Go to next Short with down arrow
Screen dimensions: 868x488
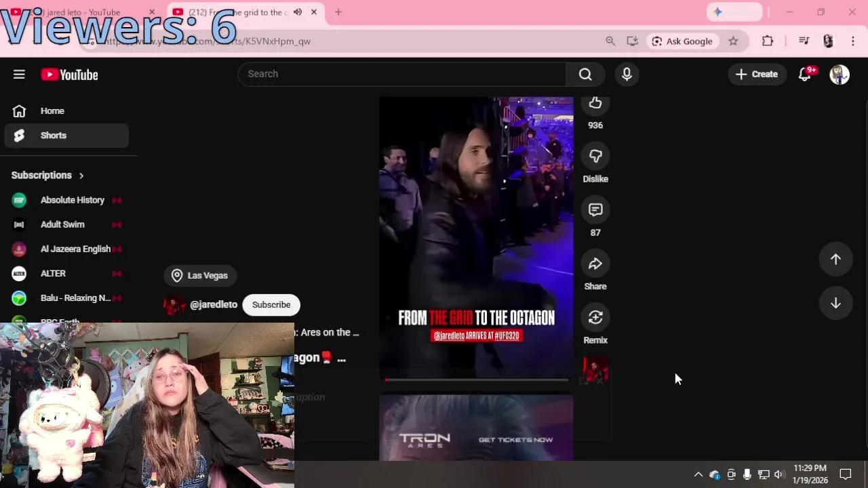pyautogui.click(x=835, y=303)
